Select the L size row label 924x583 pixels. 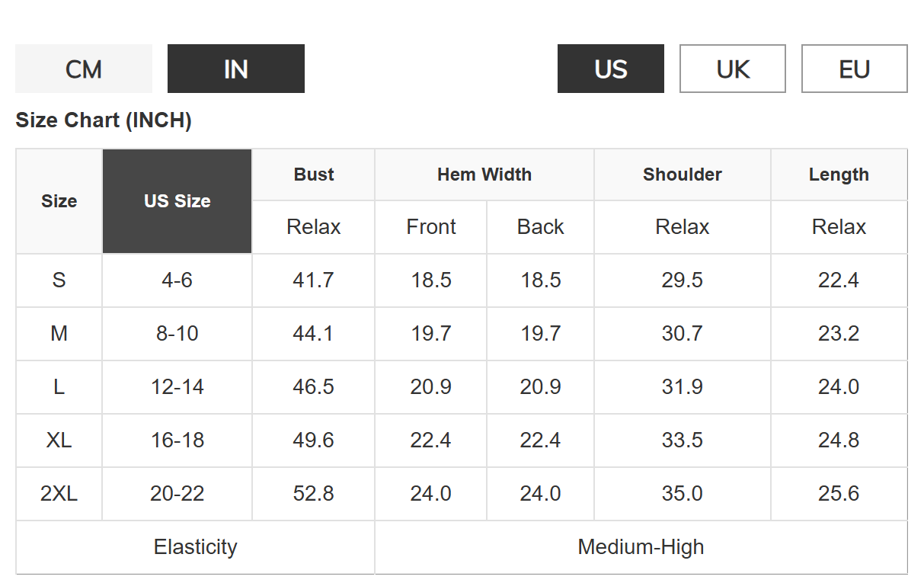(59, 387)
